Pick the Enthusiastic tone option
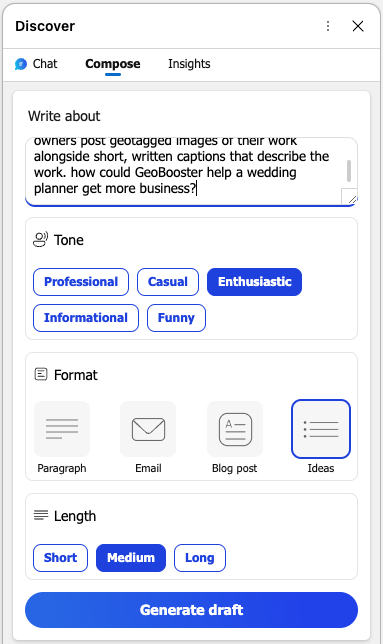The width and height of the screenshot is (383, 644). 255,282
